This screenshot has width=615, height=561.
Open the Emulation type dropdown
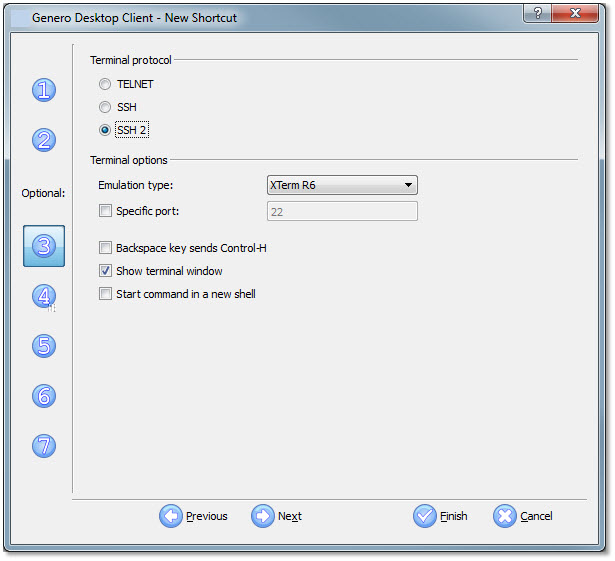pos(342,185)
